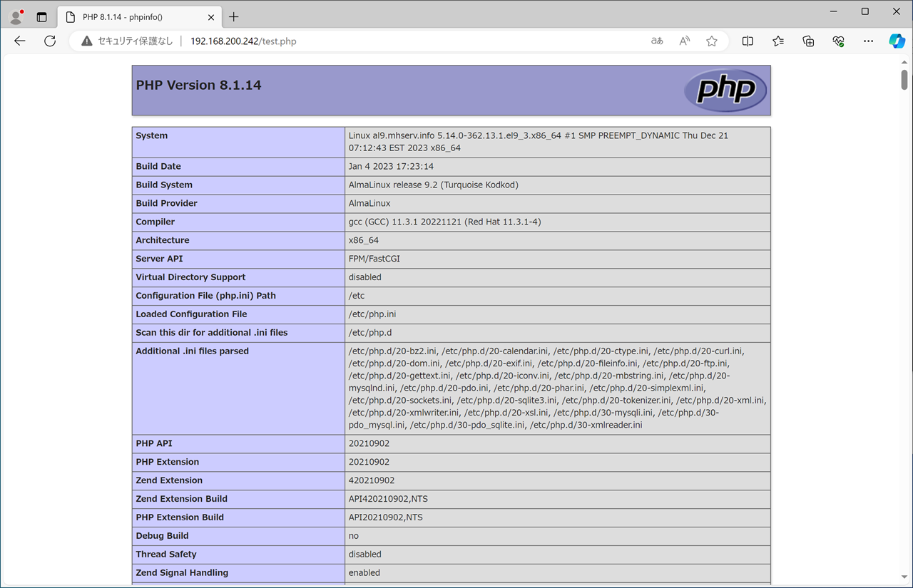Open the Collections panel
The height and width of the screenshot is (588, 913).
[x=808, y=41]
